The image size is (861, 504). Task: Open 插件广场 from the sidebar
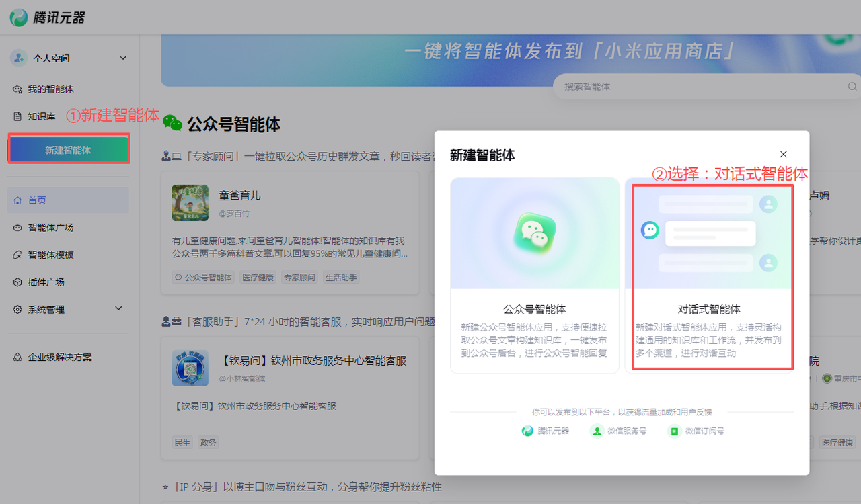(46, 282)
